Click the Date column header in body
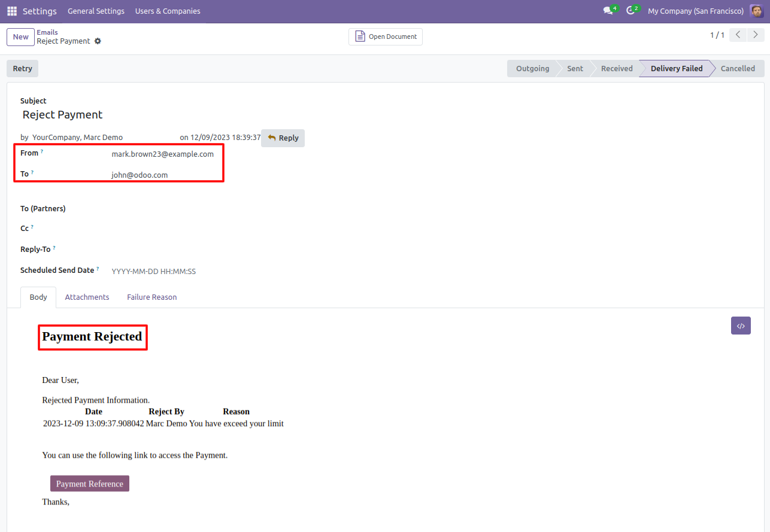 pos(93,412)
